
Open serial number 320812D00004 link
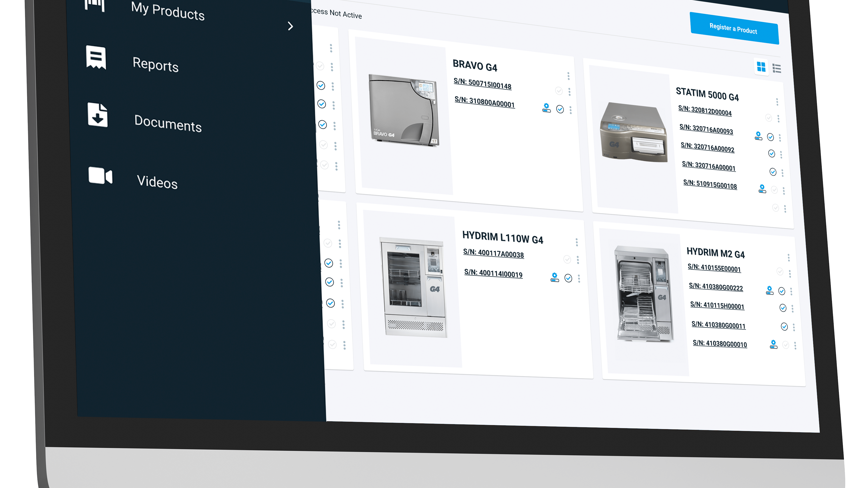point(705,110)
